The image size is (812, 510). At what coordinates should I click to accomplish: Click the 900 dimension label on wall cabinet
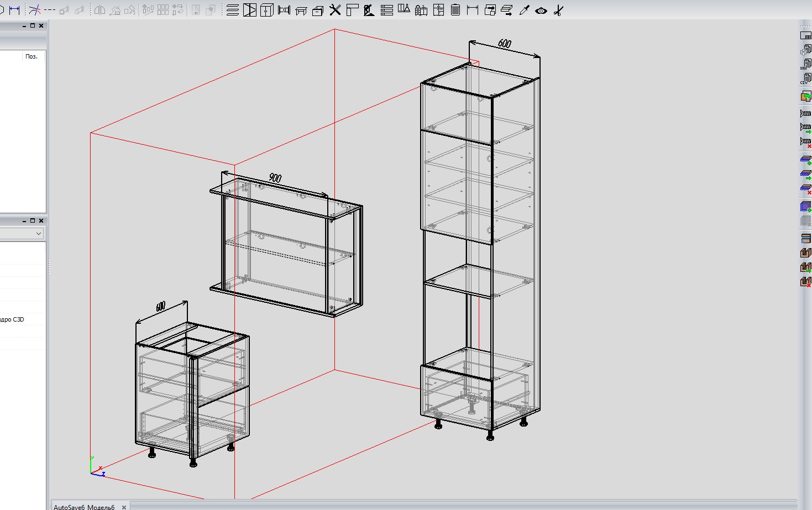[x=275, y=178]
